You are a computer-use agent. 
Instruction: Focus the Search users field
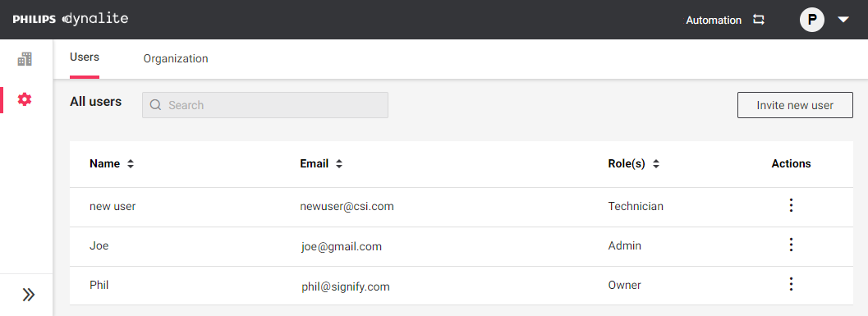(x=265, y=105)
